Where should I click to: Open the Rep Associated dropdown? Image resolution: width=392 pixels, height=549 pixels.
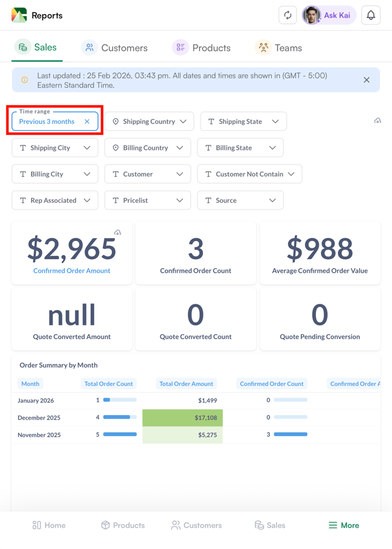point(54,200)
